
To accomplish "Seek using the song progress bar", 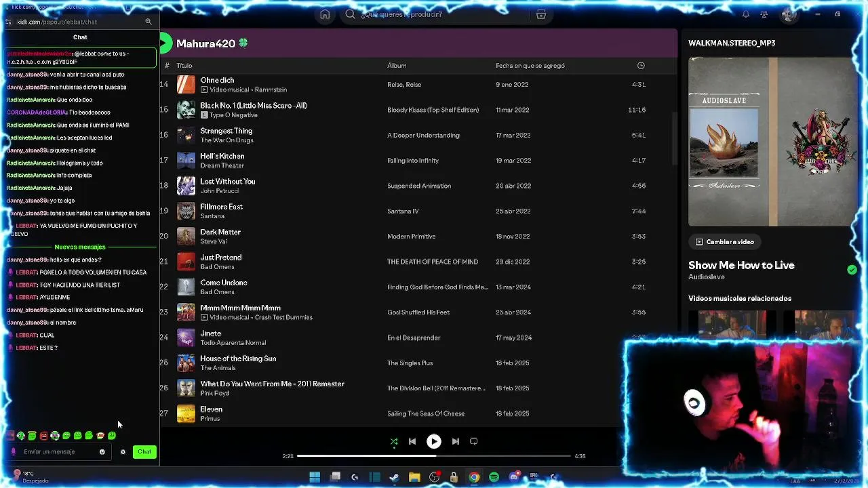I will tap(434, 456).
